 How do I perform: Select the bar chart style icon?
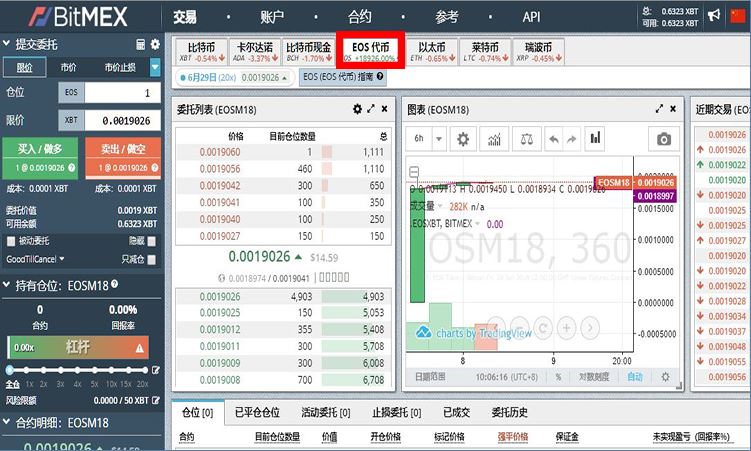coord(595,139)
